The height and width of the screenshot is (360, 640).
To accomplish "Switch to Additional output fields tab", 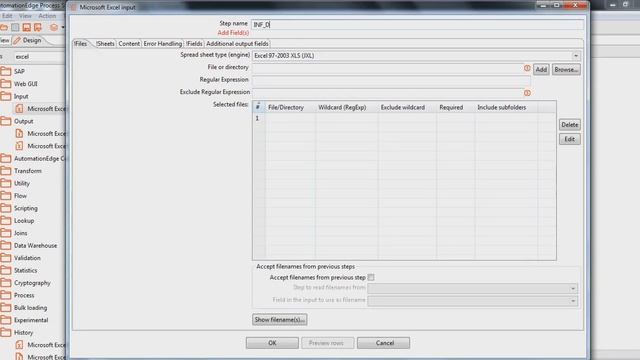I will [x=237, y=44].
